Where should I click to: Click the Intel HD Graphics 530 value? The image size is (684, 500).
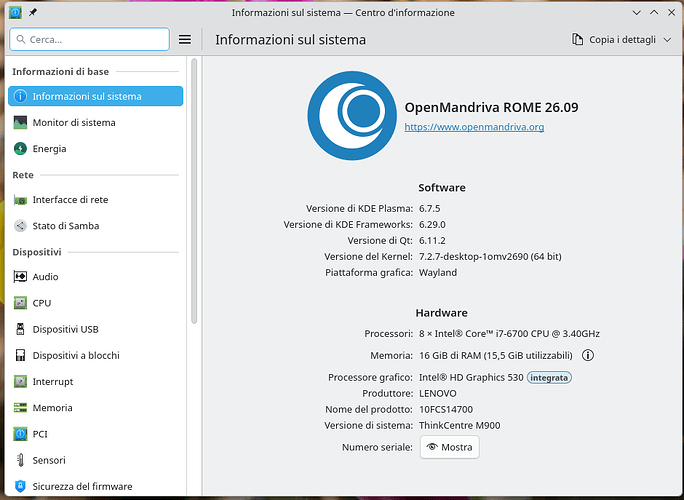click(471, 377)
